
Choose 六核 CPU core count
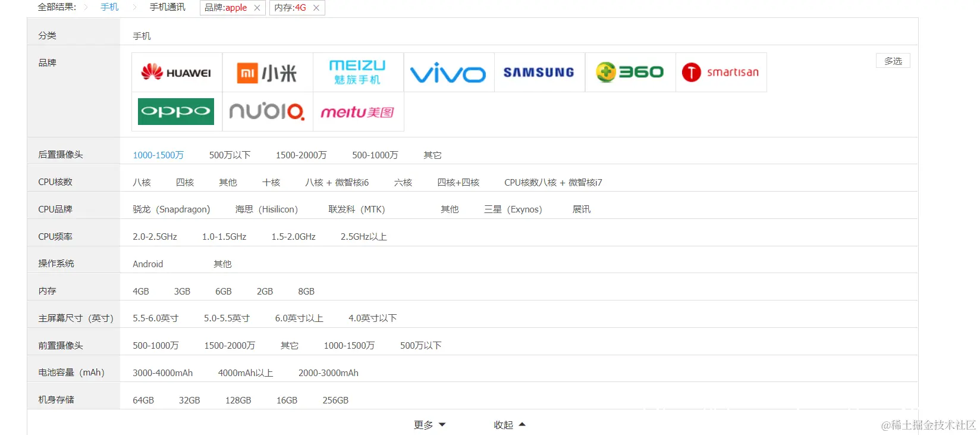pos(403,183)
